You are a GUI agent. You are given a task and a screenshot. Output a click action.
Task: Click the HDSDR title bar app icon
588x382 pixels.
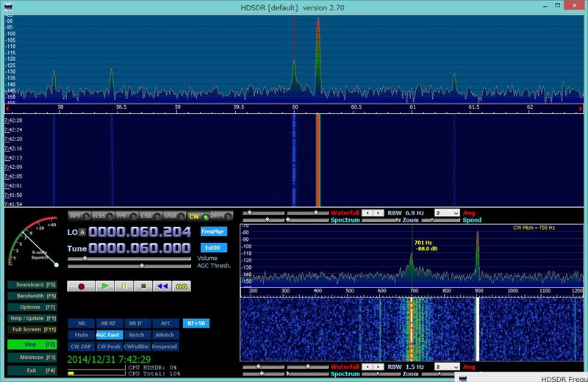8,7
